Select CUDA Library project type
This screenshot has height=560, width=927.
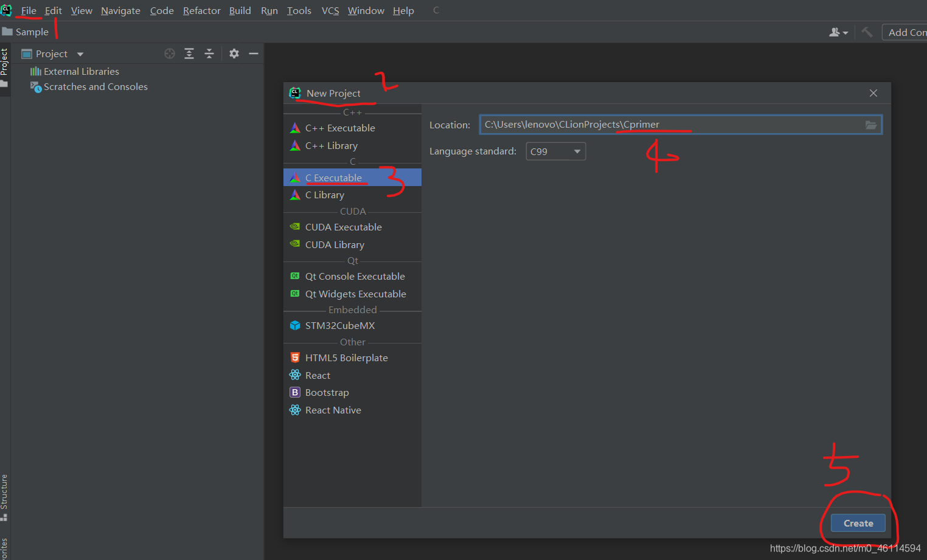coord(352,245)
